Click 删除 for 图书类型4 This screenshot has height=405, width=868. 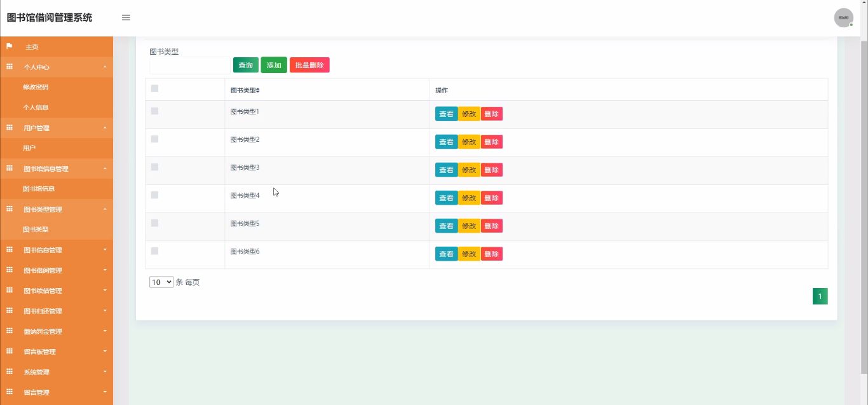492,198
